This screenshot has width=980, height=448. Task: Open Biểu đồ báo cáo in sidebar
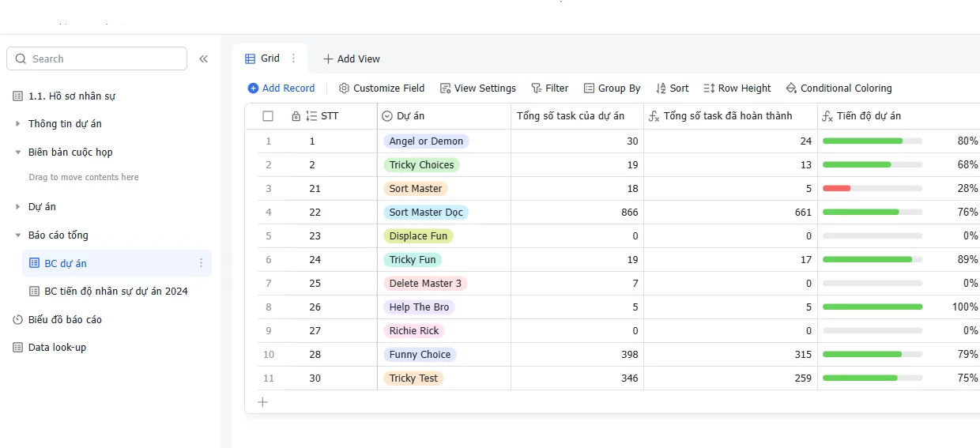(65, 320)
